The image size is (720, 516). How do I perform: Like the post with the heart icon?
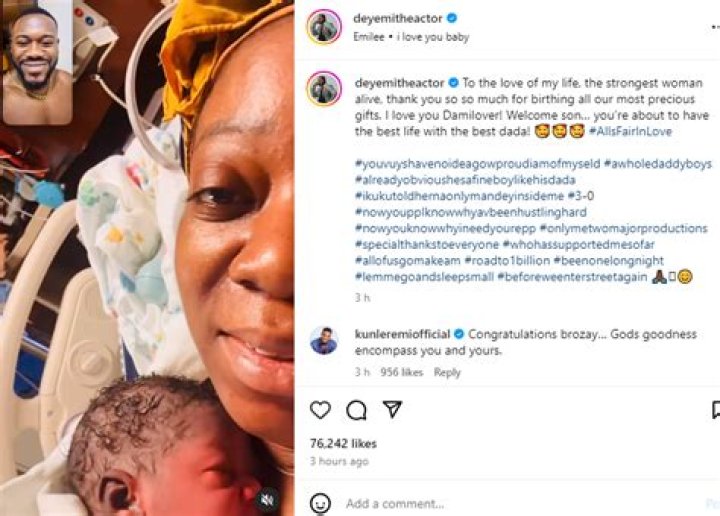click(x=320, y=410)
